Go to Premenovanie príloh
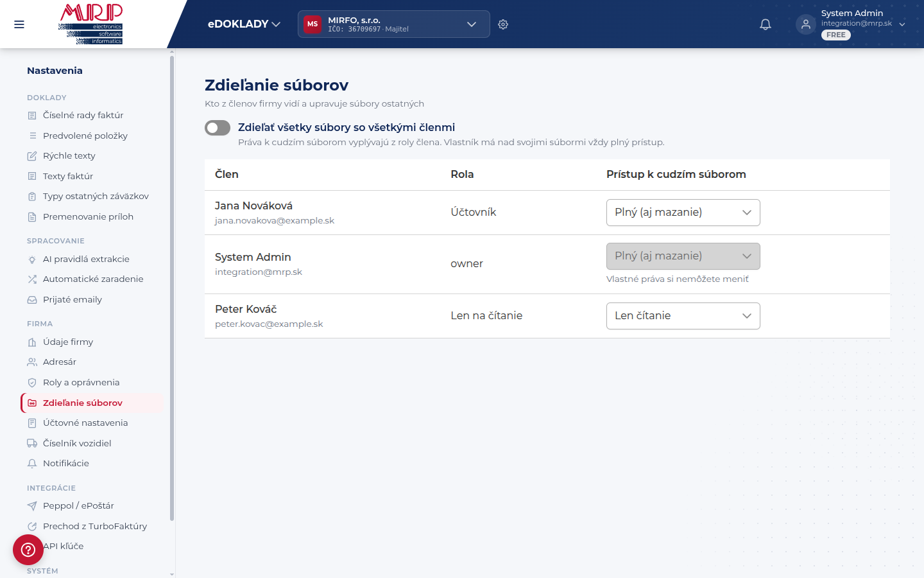 click(92, 216)
